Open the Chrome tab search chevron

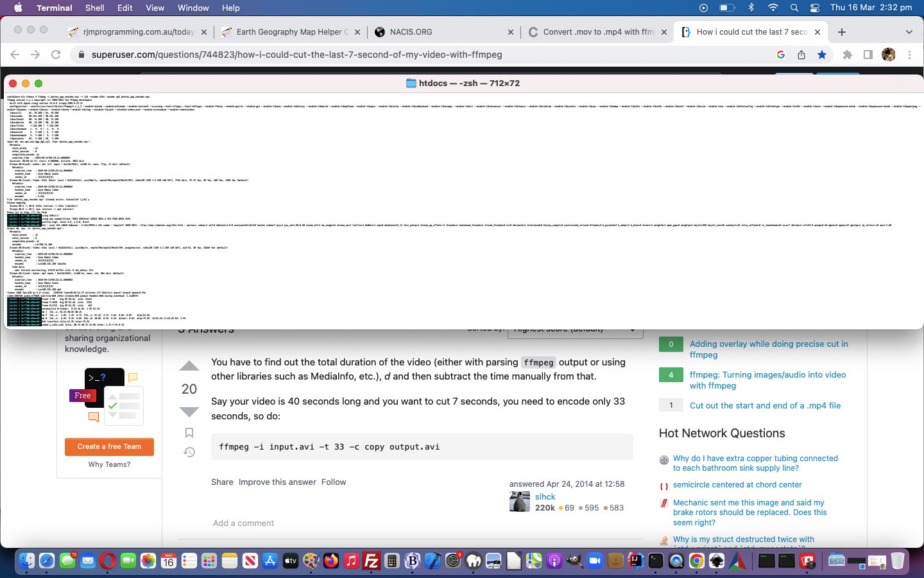click(x=909, y=31)
